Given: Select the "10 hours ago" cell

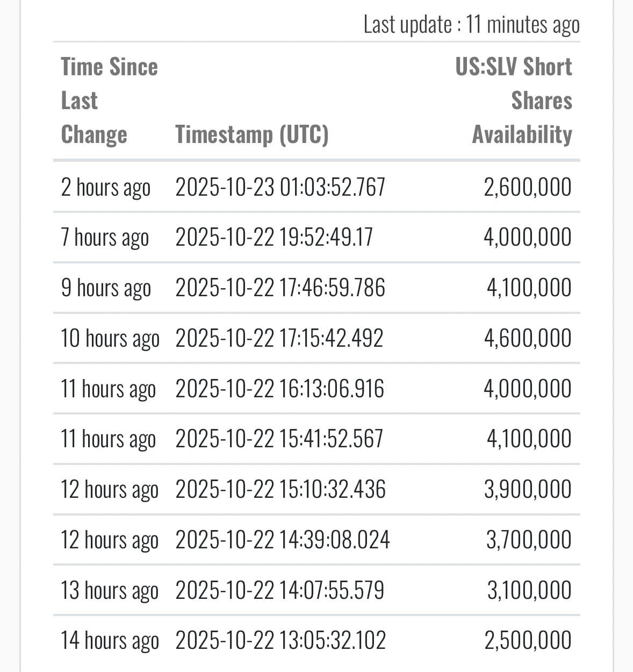Looking at the screenshot, I should tap(110, 338).
